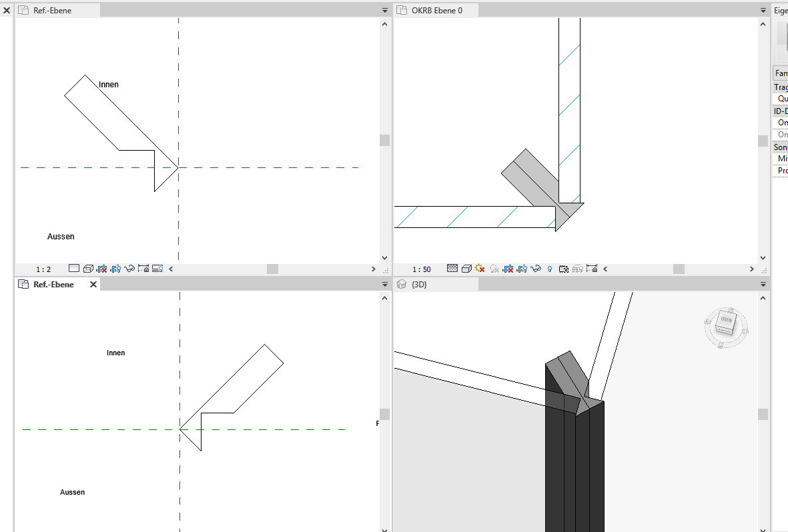Rotate to top view using the ViewCube
The image size is (788, 532).
[725, 319]
